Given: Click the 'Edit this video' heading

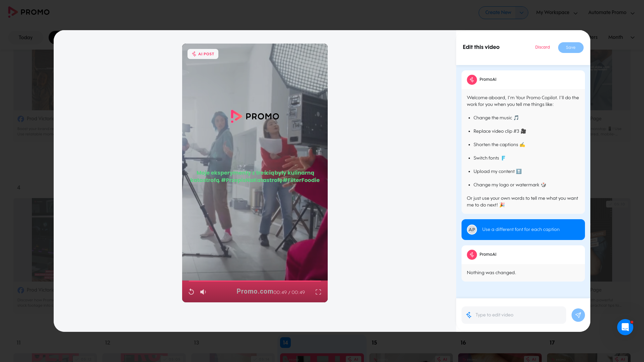Looking at the screenshot, I should click(481, 47).
